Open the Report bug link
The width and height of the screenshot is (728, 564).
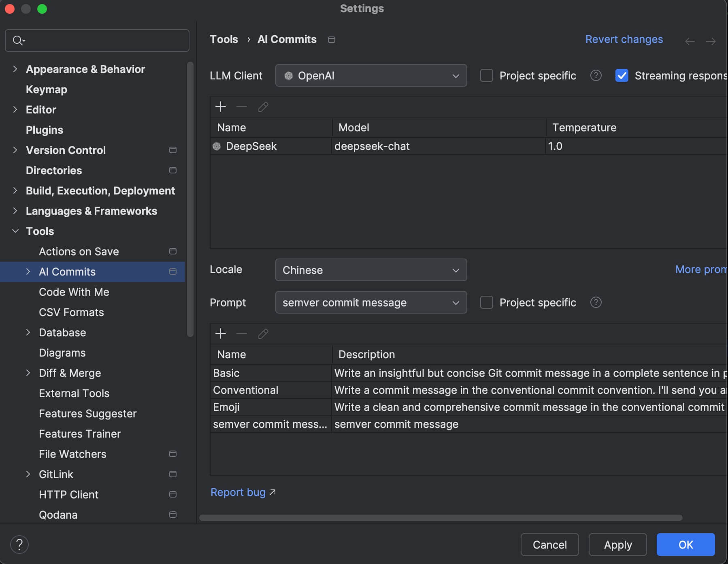point(238,492)
